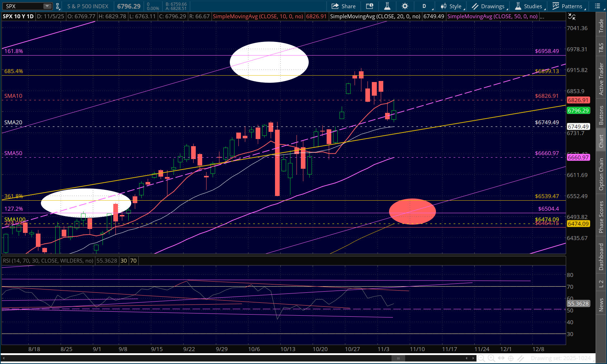Click the SimpleMovingAvg (CLOSE, 50, 0, no) label

pos(492,16)
